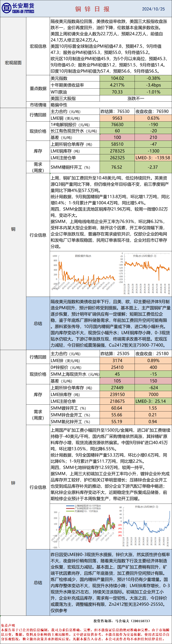Screen dimensions: 172x644
Task: Click the LME0-3：25.14 cell
Action: pos(153,401)
